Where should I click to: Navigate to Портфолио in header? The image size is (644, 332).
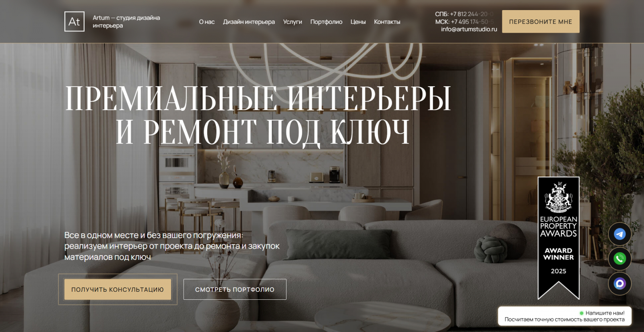326,22
